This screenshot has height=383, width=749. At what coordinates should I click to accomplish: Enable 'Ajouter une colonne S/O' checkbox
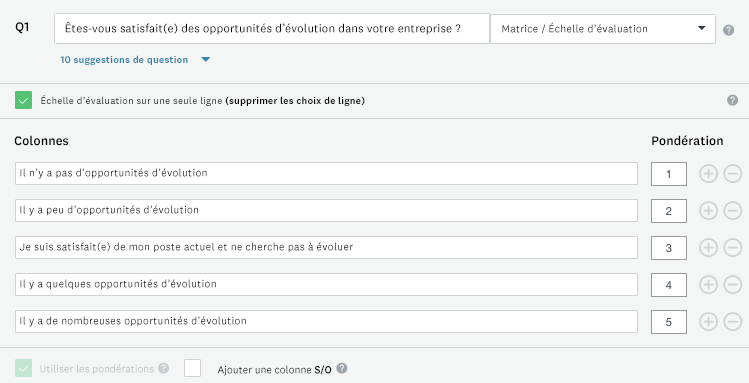193,368
